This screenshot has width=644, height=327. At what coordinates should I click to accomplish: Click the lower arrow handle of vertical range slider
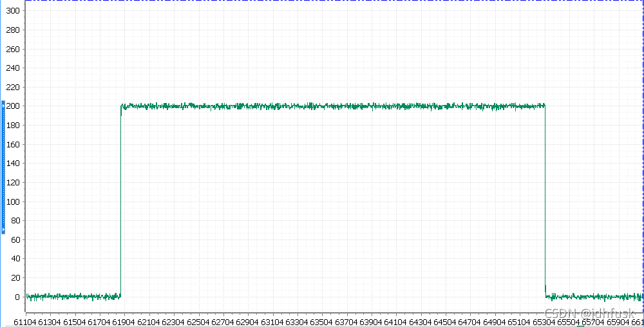pos(3,229)
